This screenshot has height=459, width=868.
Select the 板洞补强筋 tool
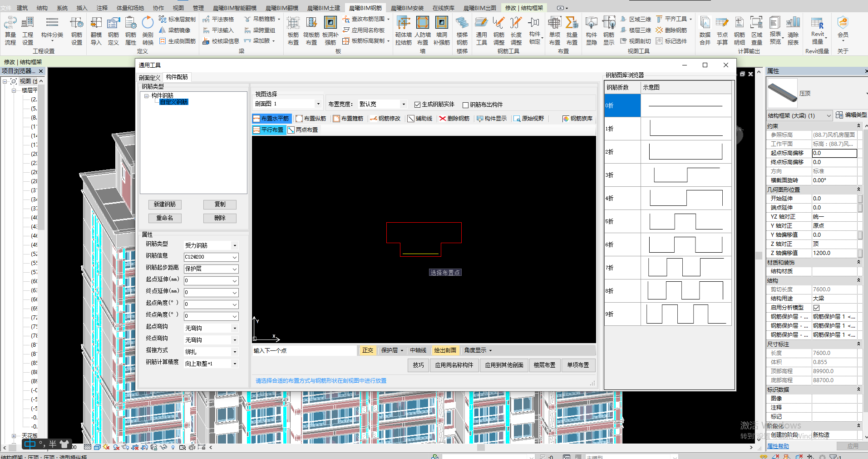tap(330, 30)
